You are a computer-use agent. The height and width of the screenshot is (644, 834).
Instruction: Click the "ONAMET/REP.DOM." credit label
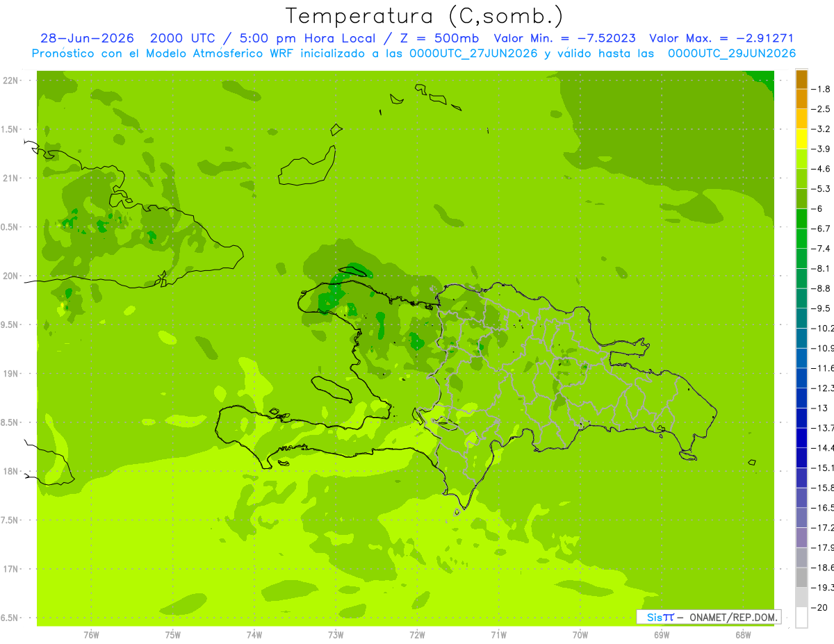734,617
